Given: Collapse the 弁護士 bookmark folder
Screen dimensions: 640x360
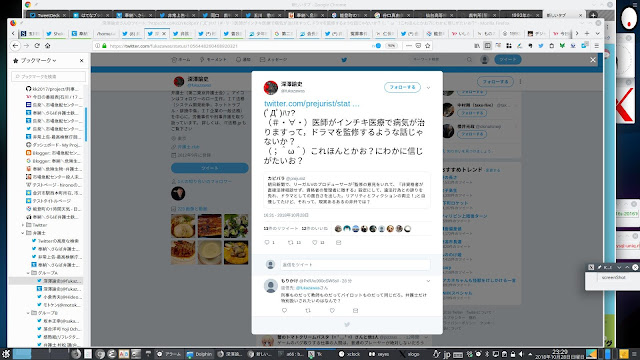Looking at the screenshot, I should click(23, 233).
